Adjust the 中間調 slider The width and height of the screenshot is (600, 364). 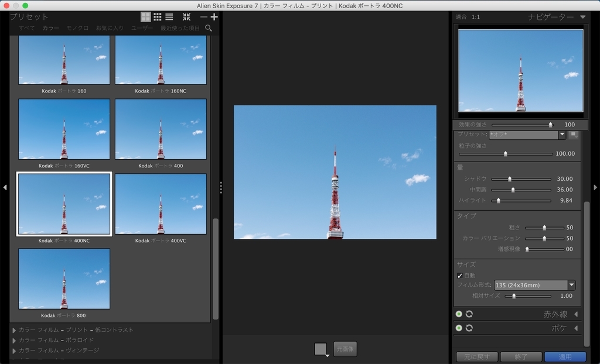click(521, 190)
